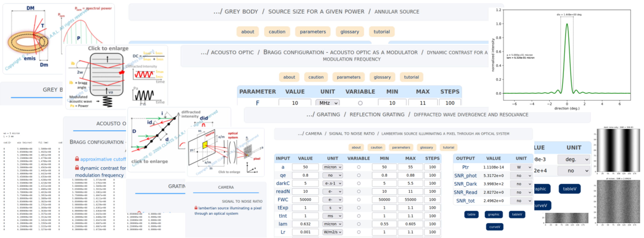Open the micron unit dropdown for input a

332,167
